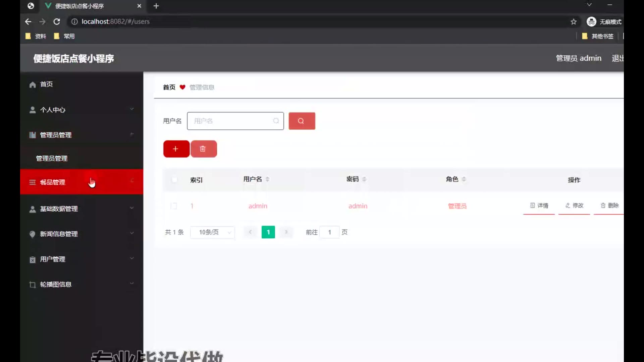Click 删除 for admin row
Image resolution: width=644 pixels, height=362 pixels.
(609, 205)
